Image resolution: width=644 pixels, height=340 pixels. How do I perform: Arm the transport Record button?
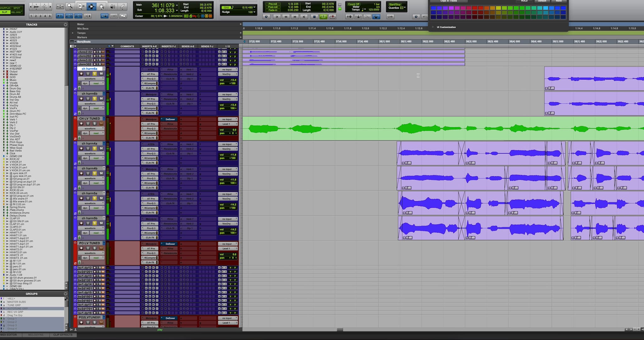tap(332, 17)
